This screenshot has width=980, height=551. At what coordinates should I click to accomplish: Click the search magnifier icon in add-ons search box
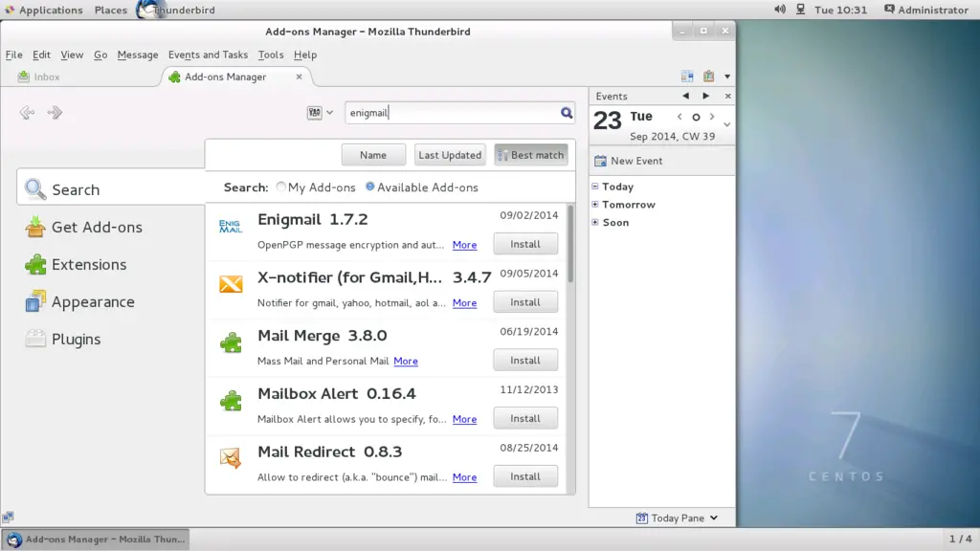tap(567, 113)
